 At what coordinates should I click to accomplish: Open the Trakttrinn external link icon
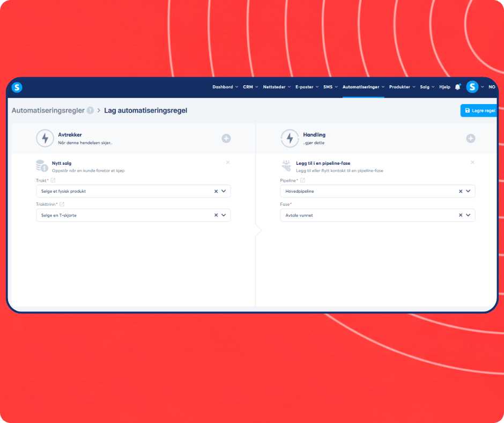coord(62,204)
